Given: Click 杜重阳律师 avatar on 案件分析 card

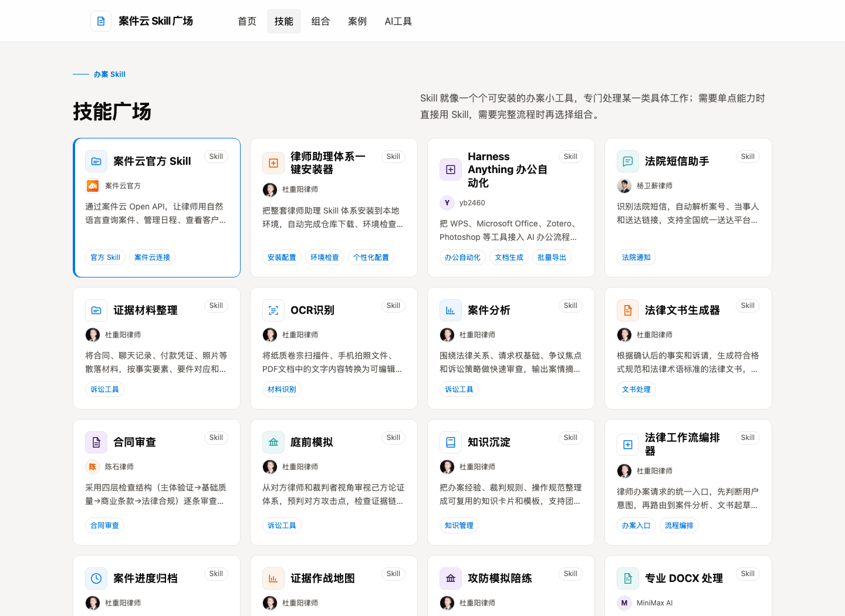Looking at the screenshot, I should pyautogui.click(x=447, y=335).
